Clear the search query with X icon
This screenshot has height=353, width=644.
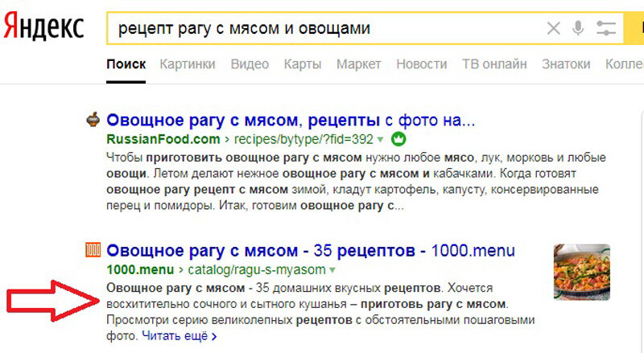click(x=554, y=28)
